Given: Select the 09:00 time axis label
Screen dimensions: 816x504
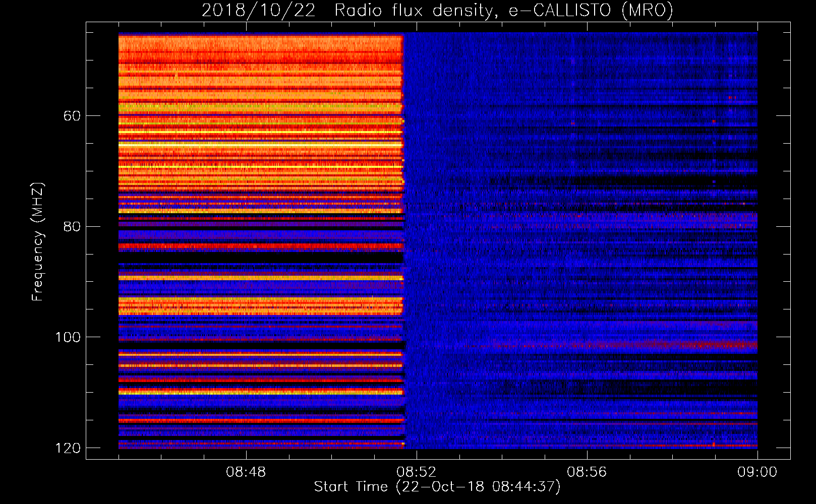Looking at the screenshot, I should (x=757, y=472).
